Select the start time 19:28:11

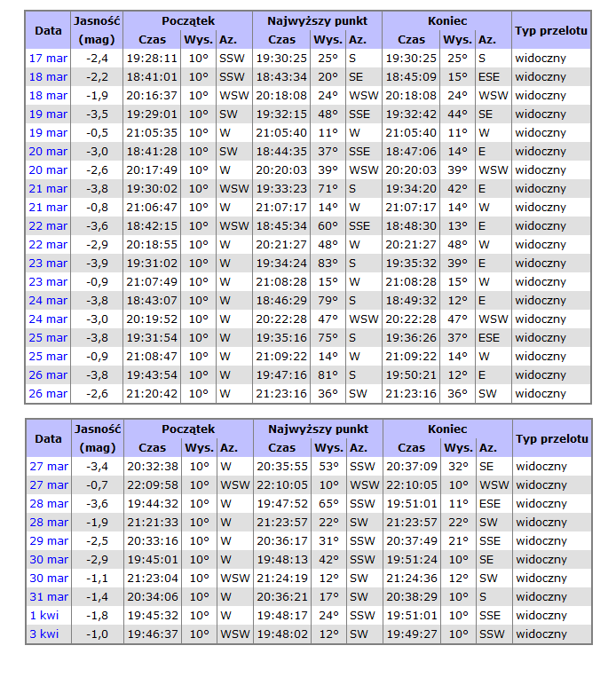tap(152, 59)
